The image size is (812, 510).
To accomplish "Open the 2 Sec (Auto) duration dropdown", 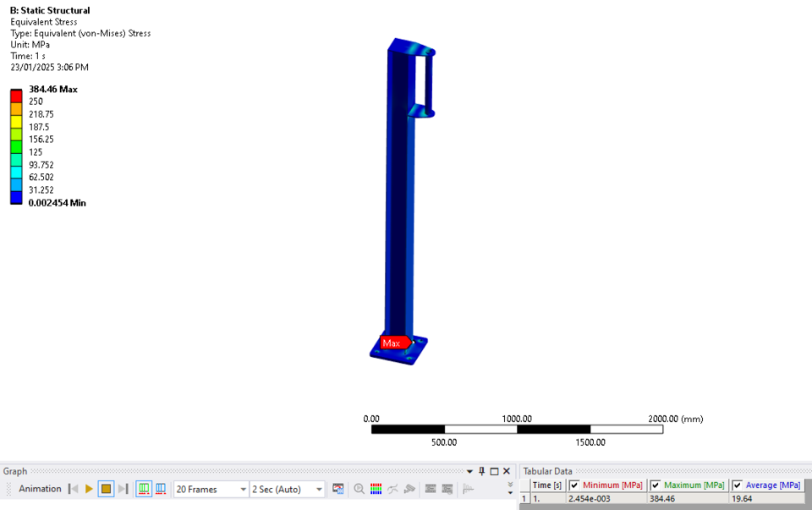I will click(x=319, y=489).
